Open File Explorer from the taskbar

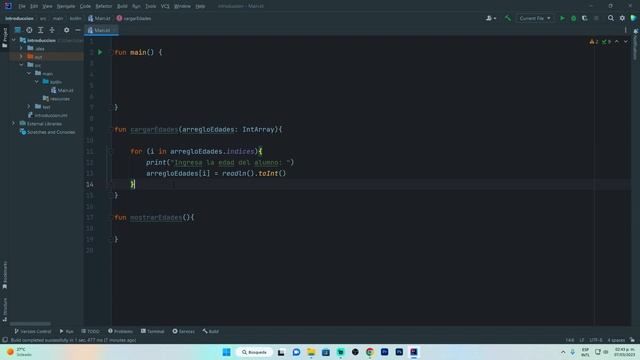(x=311, y=352)
